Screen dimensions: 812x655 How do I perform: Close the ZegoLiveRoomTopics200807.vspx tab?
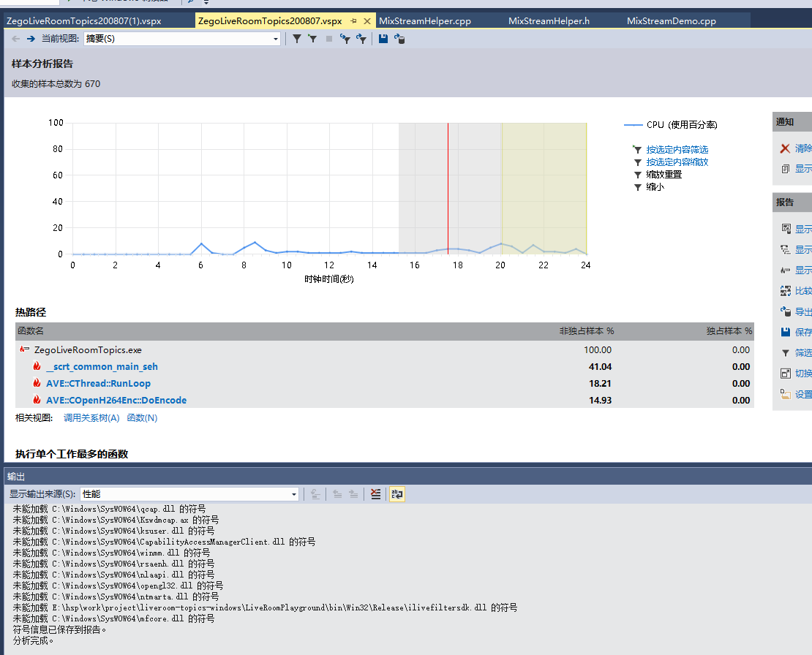point(366,21)
